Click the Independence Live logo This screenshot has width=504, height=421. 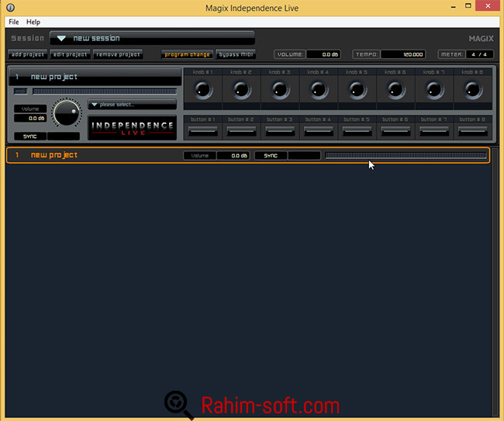tap(133, 128)
